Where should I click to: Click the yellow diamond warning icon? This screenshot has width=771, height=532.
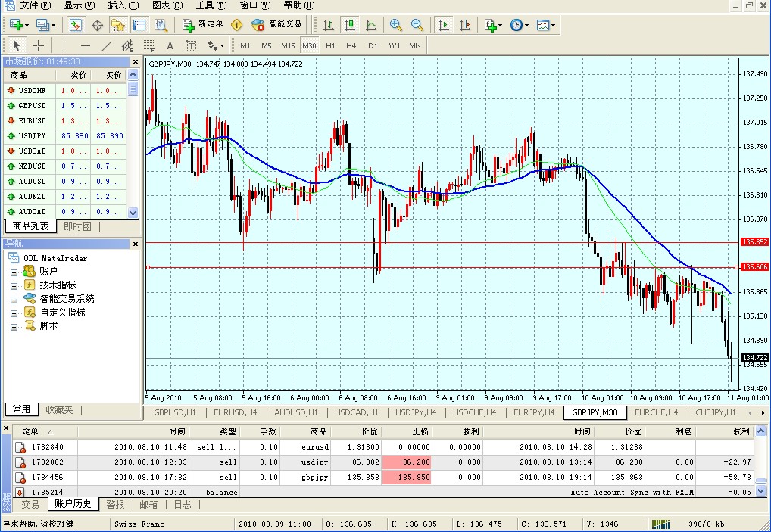coord(236,24)
